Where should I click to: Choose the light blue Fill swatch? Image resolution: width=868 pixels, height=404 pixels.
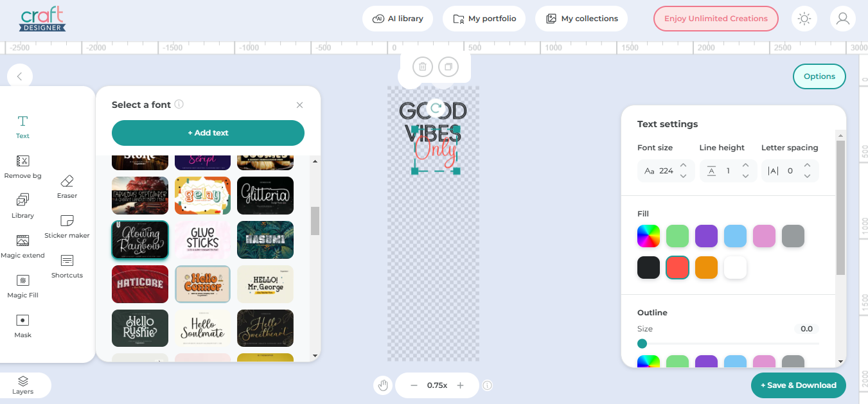coord(735,236)
